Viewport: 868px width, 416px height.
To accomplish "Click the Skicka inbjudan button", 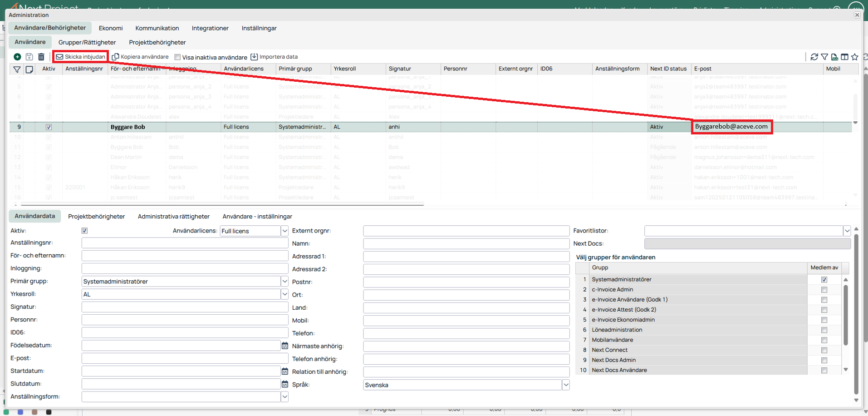I will point(81,57).
